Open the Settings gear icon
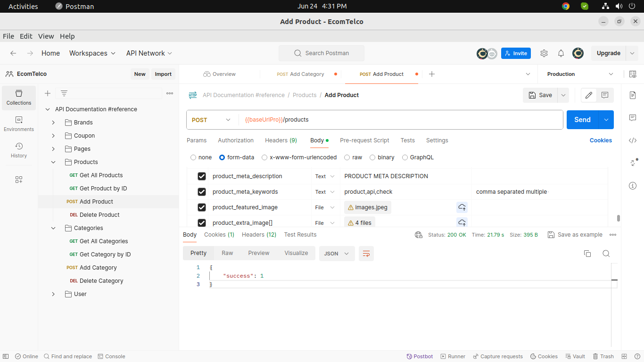644x362 pixels. point(544,53)
